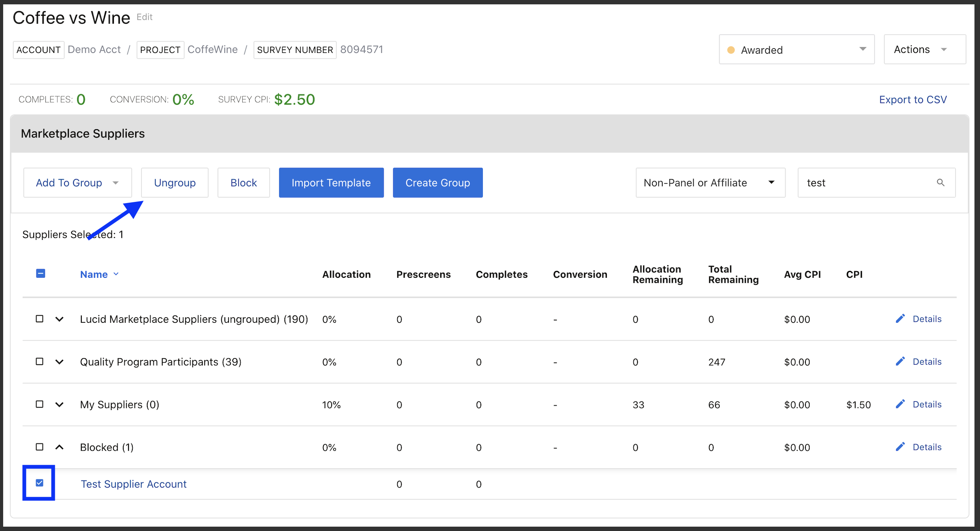Expand the Lucid Marketplace Suppliers group
Image resolution: width=980 pixels, height=531 pixels.
[59, 319]
